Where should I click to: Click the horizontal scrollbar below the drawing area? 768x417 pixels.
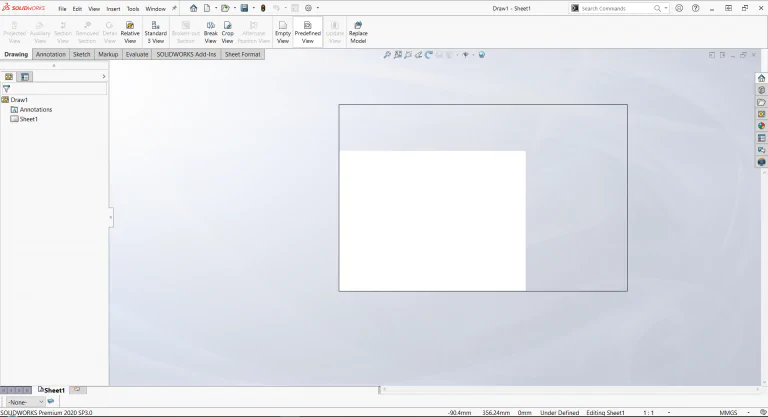point(571,390)
